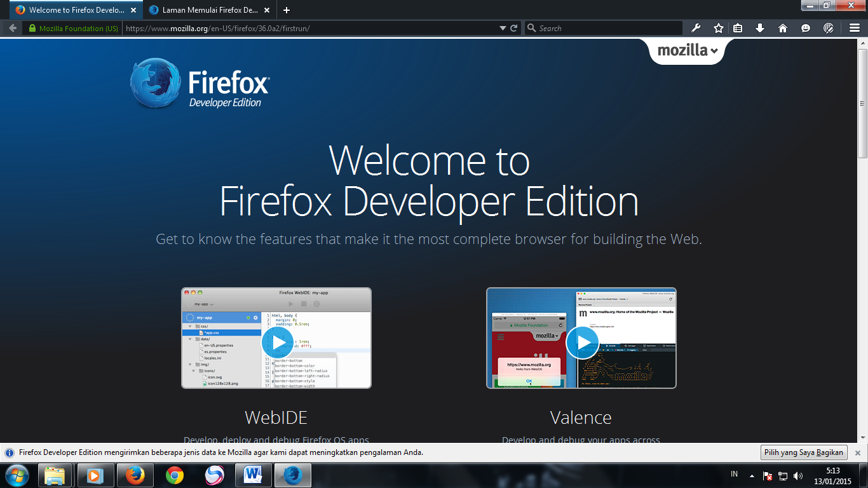Click the WebIDE heading
Screen dimensions: 868x488
click(276, 417)
